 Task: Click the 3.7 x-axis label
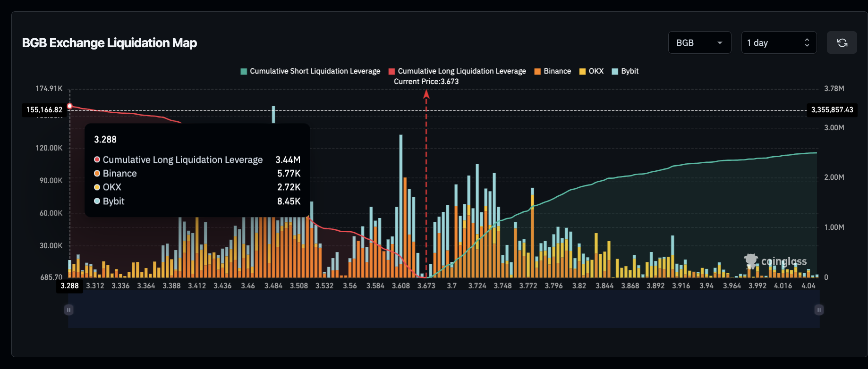click(451, 286)
